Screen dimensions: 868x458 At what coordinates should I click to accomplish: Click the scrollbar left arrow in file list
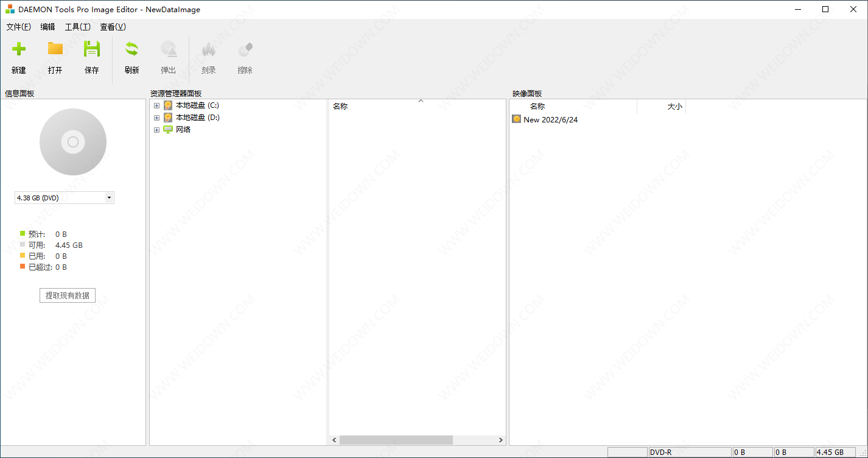click(334, 440)
